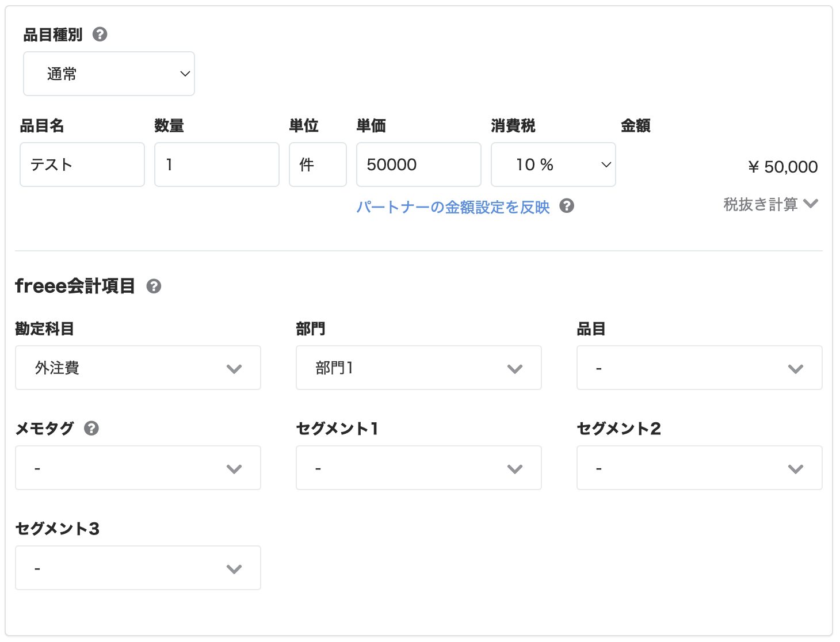Open the セグメント1 dropdown
The image size is (840, 642).
(x=419, y=468)
